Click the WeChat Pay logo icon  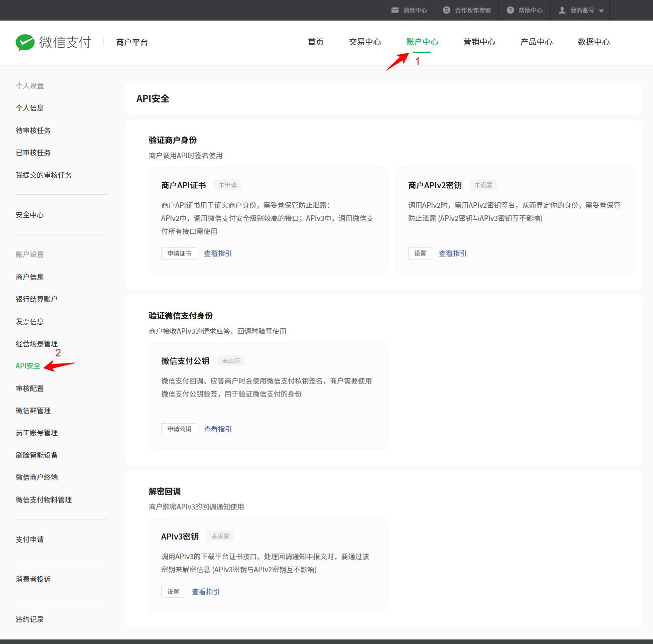(25, 43)
